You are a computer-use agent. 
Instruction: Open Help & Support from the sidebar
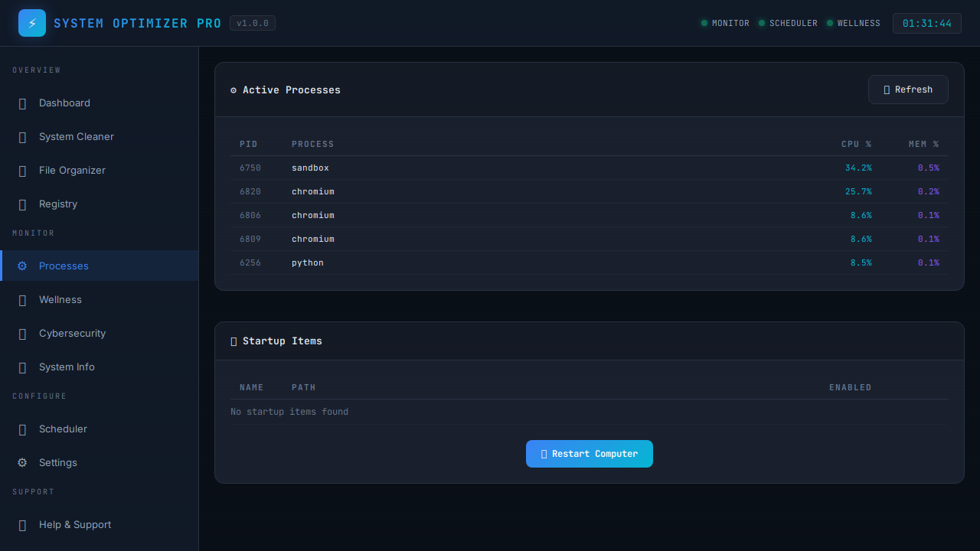point(22,525)
